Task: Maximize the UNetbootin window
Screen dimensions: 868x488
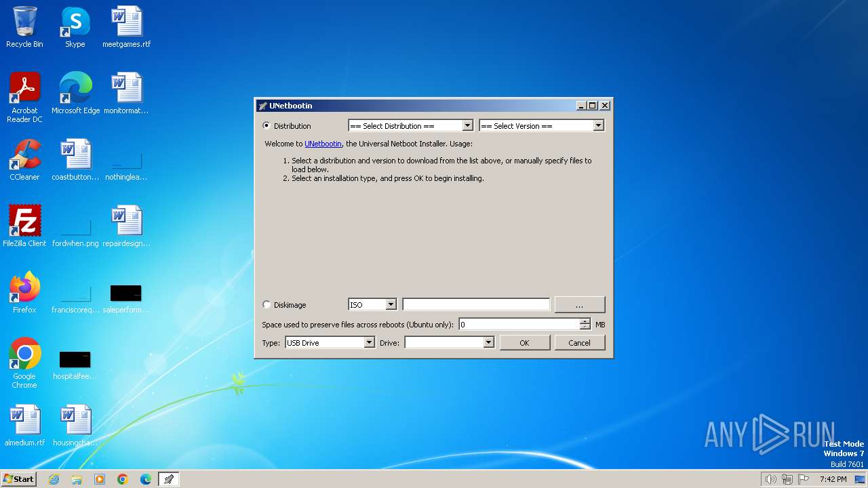Action: click(x=593, y=106)
